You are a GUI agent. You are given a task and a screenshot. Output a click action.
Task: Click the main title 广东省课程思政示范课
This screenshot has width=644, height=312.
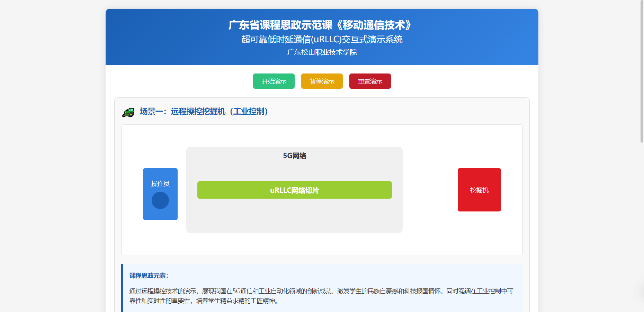[x=321, y=25]
